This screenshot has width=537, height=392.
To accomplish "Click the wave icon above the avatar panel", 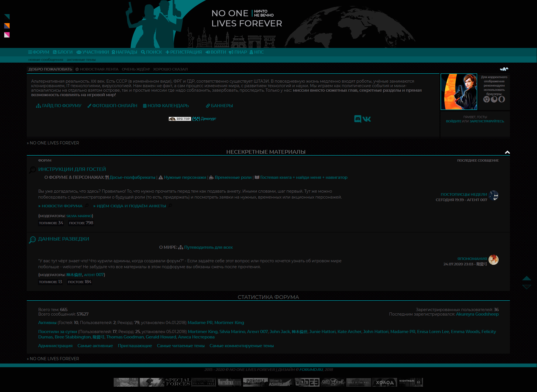I will click(504, 69).
